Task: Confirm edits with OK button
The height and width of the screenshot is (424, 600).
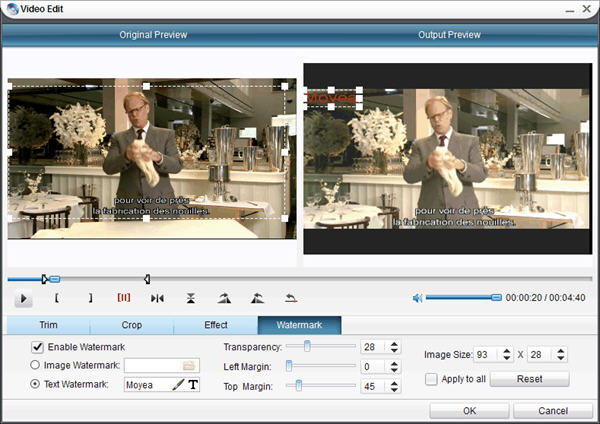Action: (469, 411)
